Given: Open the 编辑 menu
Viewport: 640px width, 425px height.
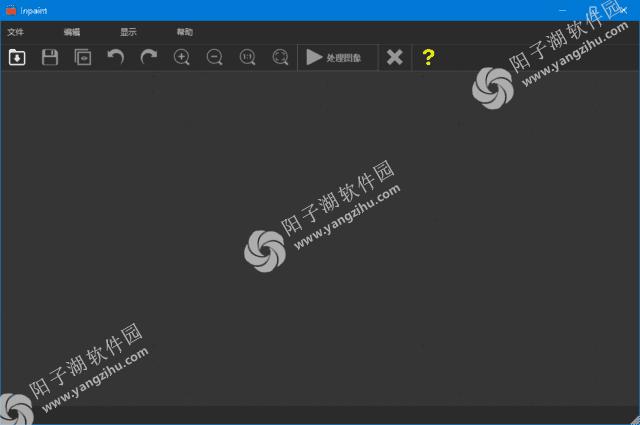Looking at the screenshot, I should (x=72, y=32).
